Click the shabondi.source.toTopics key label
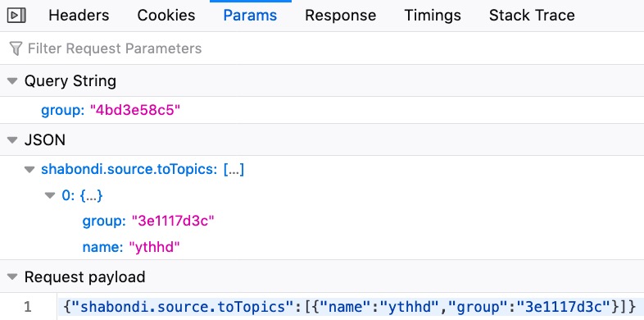Viewport: 644px width, 320px height. tap(129, 169)
